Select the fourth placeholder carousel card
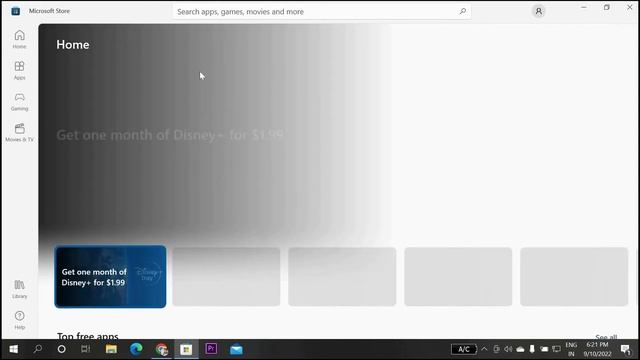This screenshot has width=640, height=360. 458,277
